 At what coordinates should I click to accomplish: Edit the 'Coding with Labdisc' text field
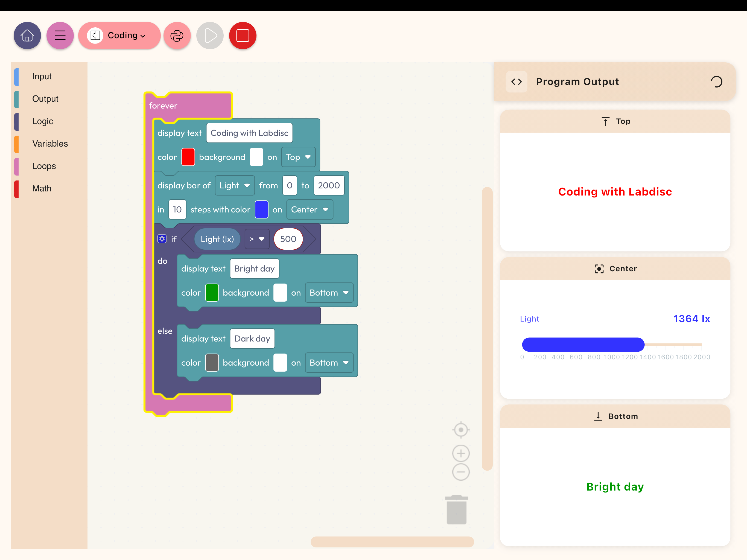point(249,133)
